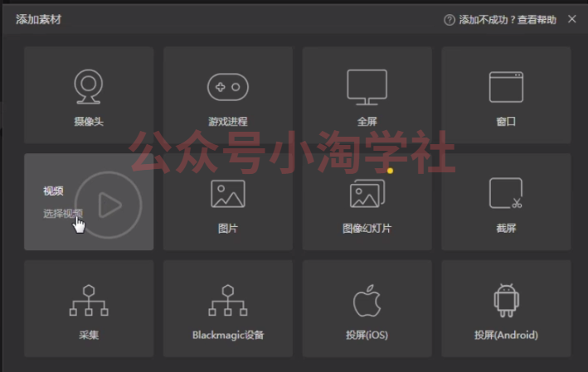Choose the scissors screenshot icon for 截屏
Screen dimensions: 588x372
point(506,194)
